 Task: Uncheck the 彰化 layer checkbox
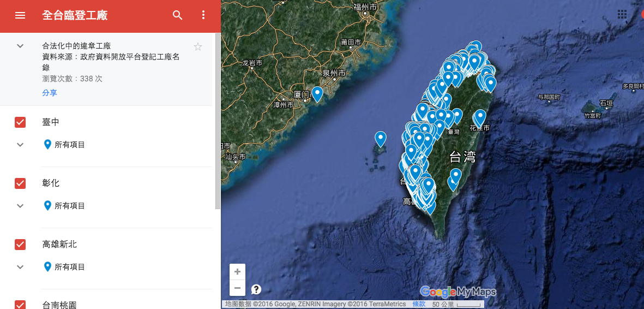click(20, 183)
